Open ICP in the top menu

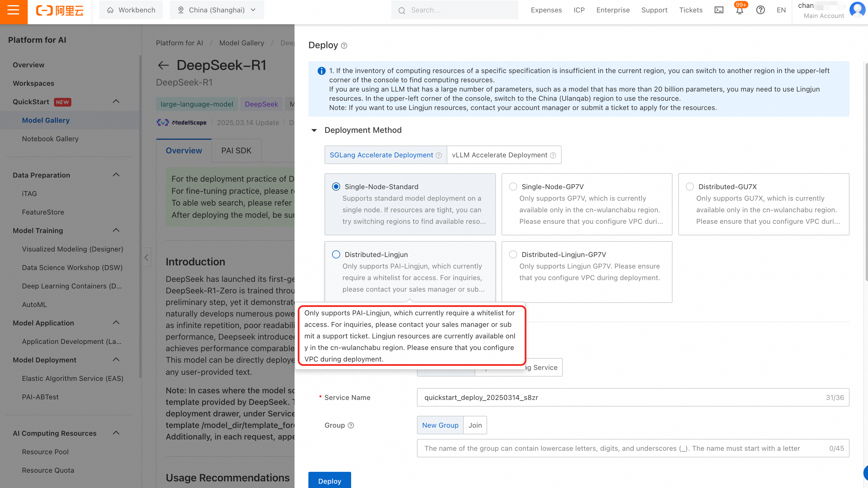[x=579, y=10]
